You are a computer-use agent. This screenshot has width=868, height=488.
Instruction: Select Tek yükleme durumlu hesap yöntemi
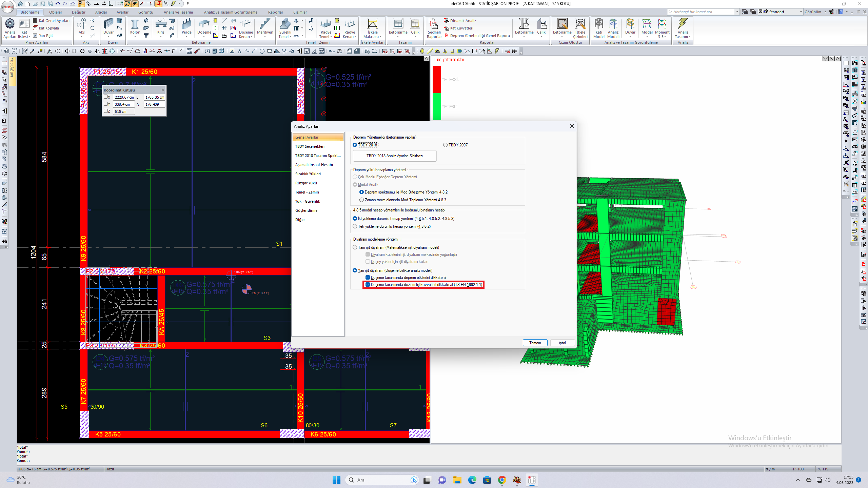[x=355, y=226]
